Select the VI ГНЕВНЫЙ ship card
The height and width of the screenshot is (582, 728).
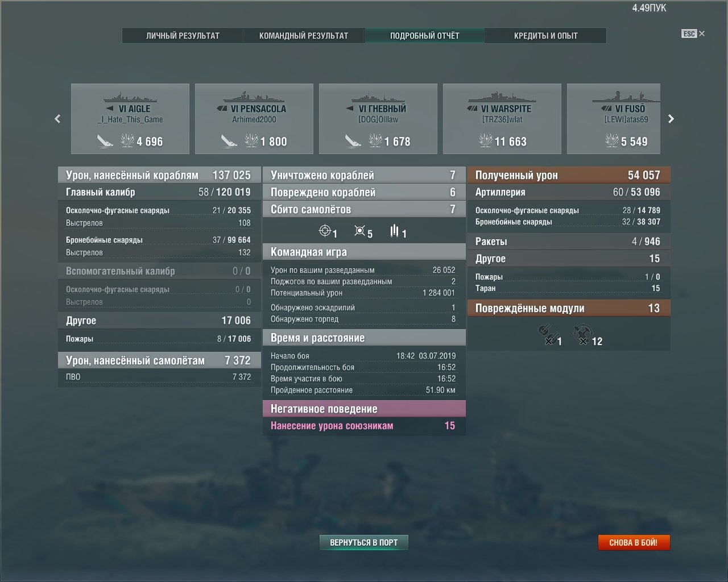[378, 119]
